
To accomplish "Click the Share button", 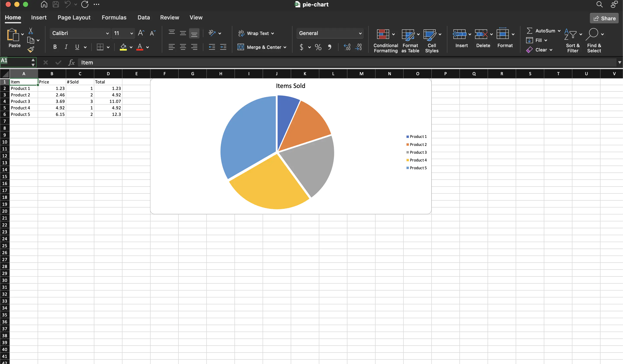I will (604, 18).
